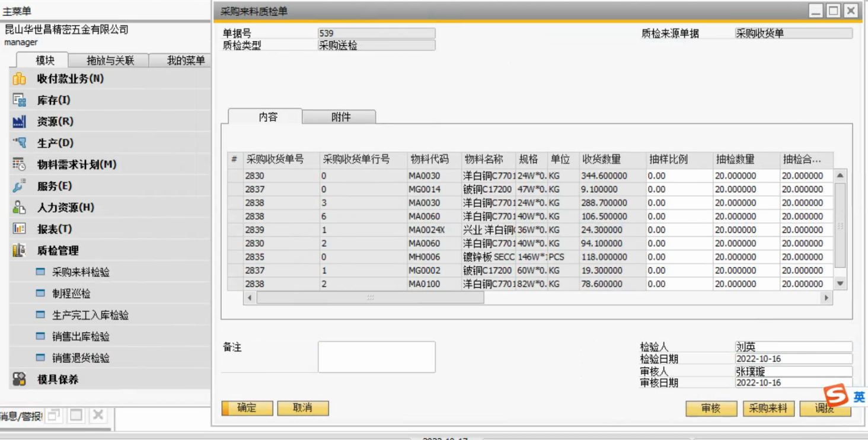Click the 资源 resources factory icon
The image size is (868, 440).
point(20,122)
